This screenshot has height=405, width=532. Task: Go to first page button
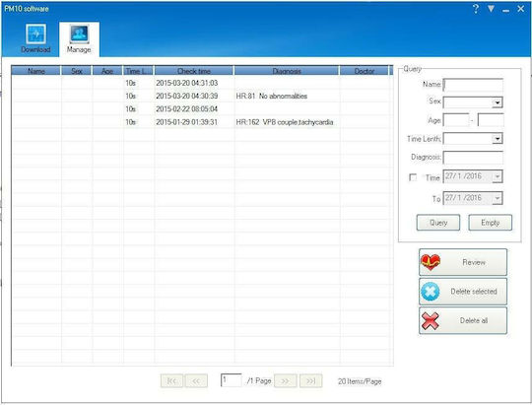[171, 381]
